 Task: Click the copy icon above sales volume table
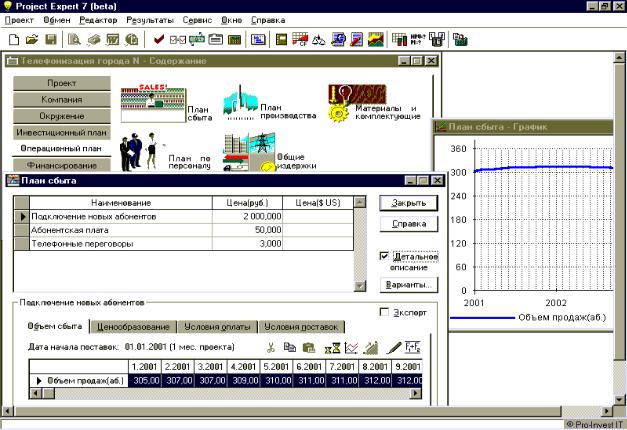click(x=290, y=347)
